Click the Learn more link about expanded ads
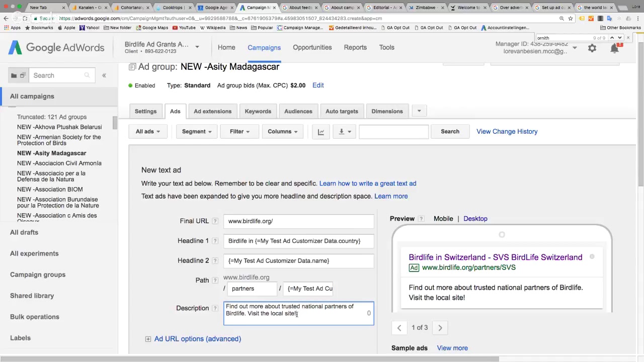The width and height of the screenshot is (644, 362). (x=391, y=196)
